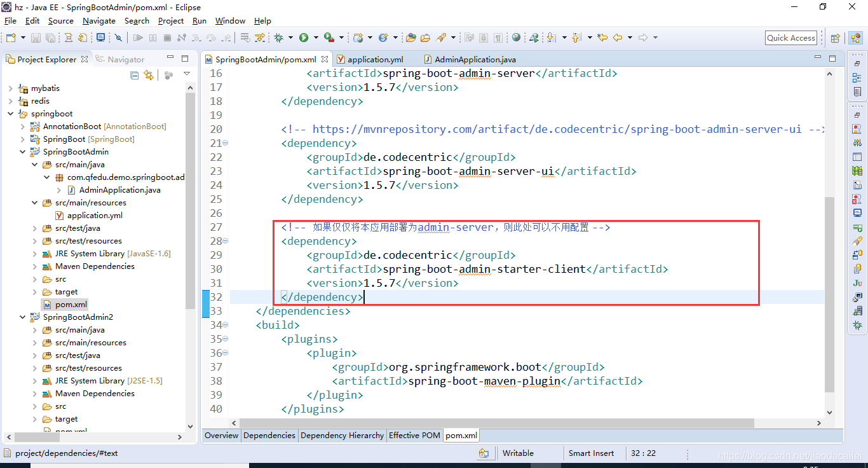This screenshot has height=468, width=868.
Task: Click the Skip All Breakpoints toolbar icon
Action: pos(118,38)
